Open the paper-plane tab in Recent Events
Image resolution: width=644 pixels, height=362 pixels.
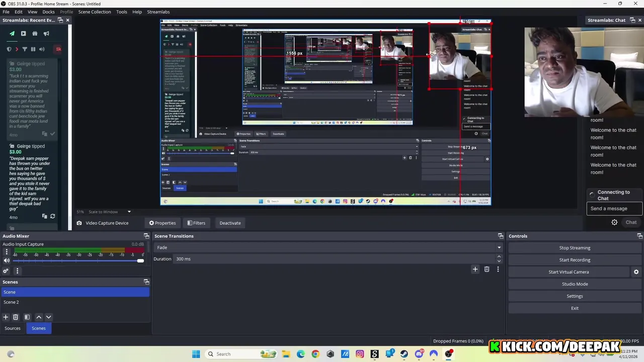12,34
